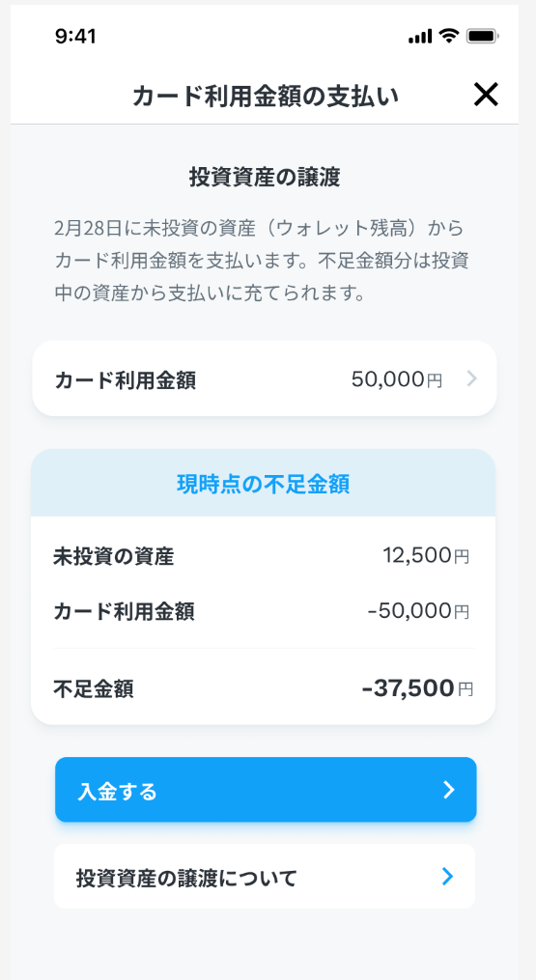Tap the white arrow on 入金する button

[x=448, y=790]
